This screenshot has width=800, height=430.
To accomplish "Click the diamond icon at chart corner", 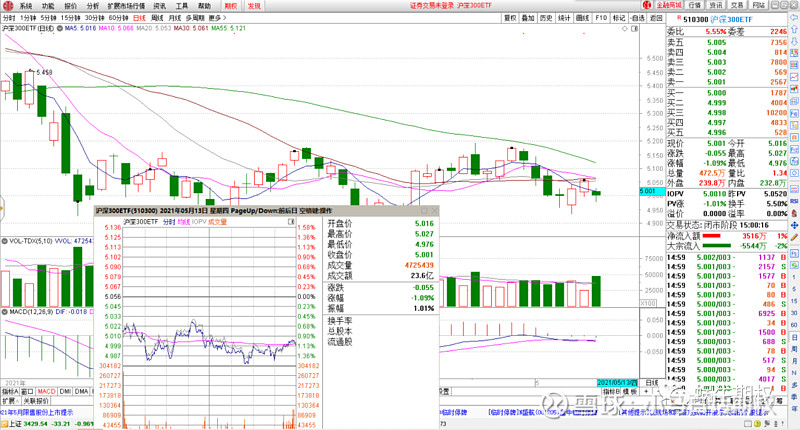I will click(624, 29).
